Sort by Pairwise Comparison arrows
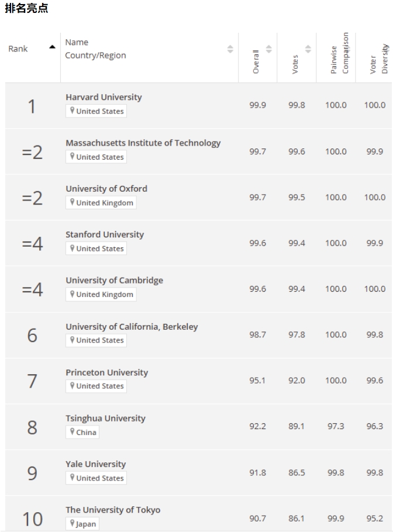The width and height of the screenshot is (393, 532). 347,49
